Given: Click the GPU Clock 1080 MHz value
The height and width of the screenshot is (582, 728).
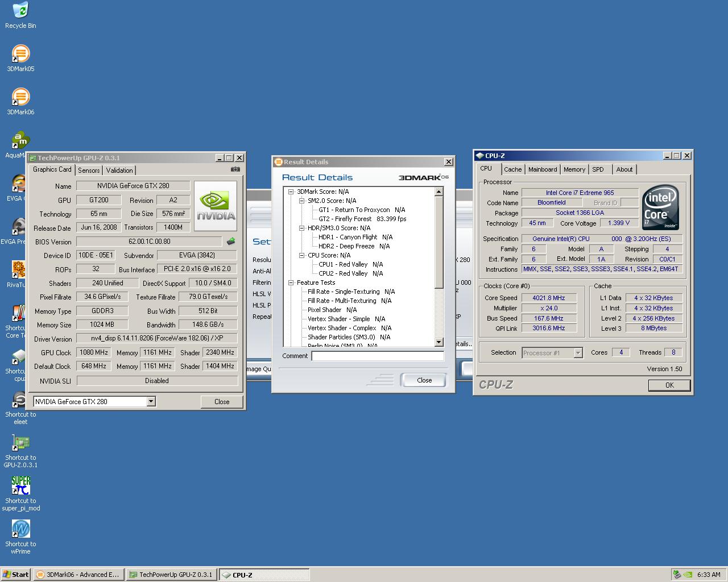Looking at the screenshot, I should tap(94, 352).
